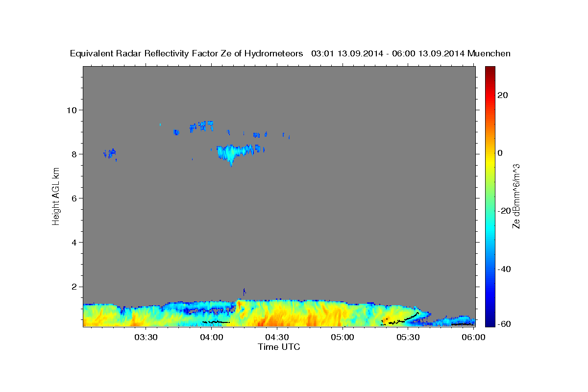Click the plot title 'Equivalent Radar Reflectivity Factor Ze of Hydrometeors'
The width and height of the screenshot is (588, 392).
click(x=186, y=53)
